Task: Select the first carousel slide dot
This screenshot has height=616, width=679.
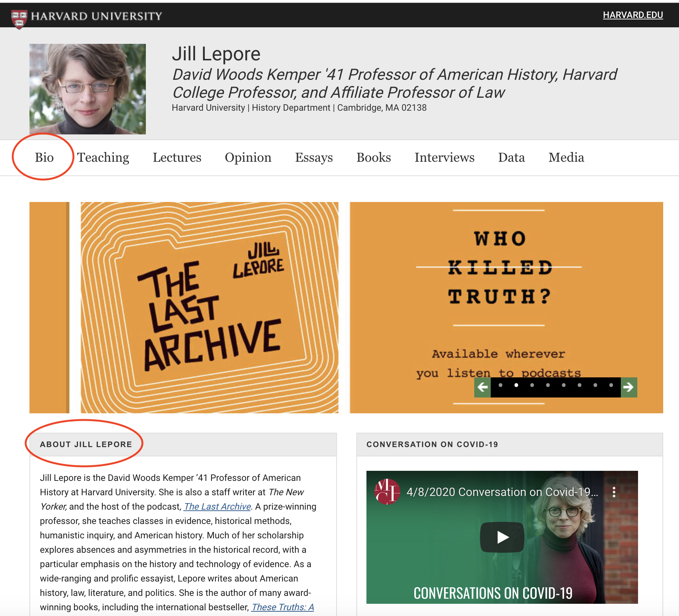Action: coord(500,385)
